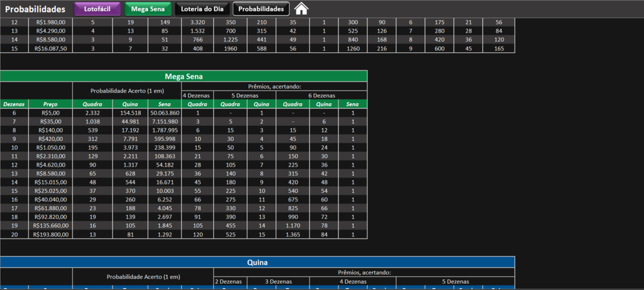Select price cell R$1.050,00
This screenshot has width=644, height=290.
point(51,147)
